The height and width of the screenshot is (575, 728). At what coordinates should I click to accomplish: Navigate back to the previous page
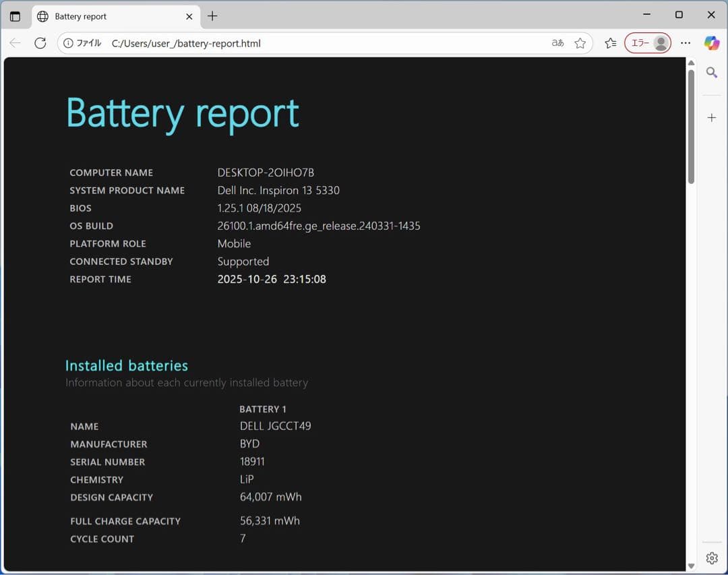click(x=15, y=42)
